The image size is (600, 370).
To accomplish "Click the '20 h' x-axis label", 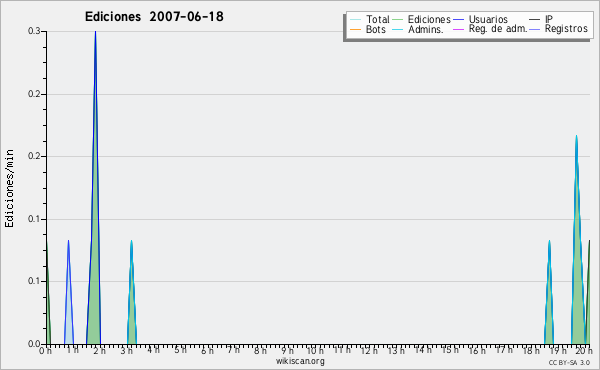I will [583, 350].
